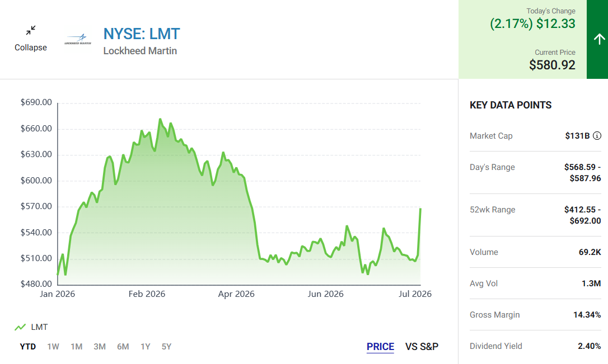Image resolution: width=608 pixels, height=364 pixels.
Task: Show the 3M price range
Action: [x=100, y=347]
